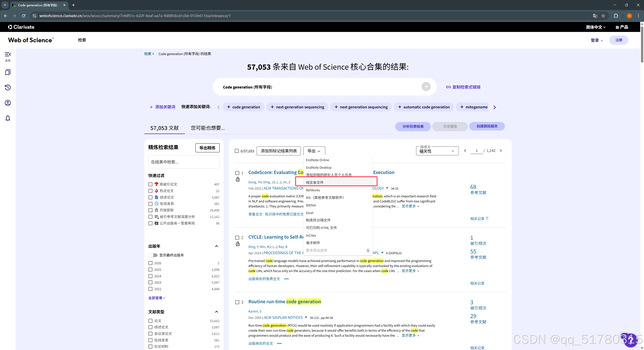Click the 分析检索结果 button

click(413, 126)
